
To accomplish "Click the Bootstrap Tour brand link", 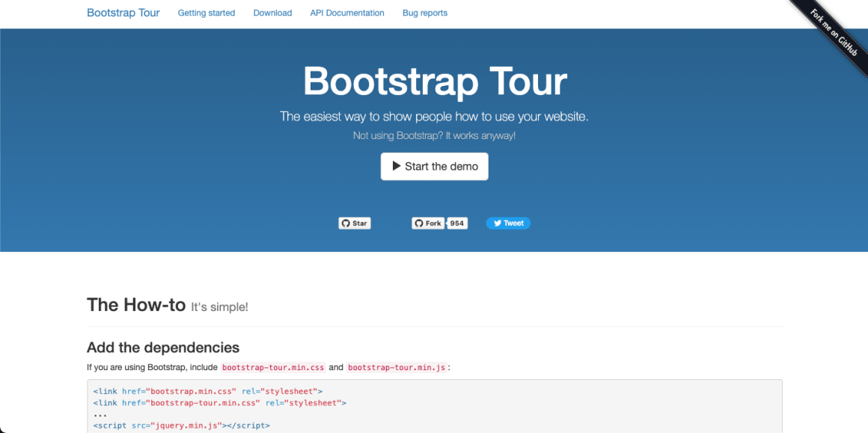I will (x=123, y=13).
